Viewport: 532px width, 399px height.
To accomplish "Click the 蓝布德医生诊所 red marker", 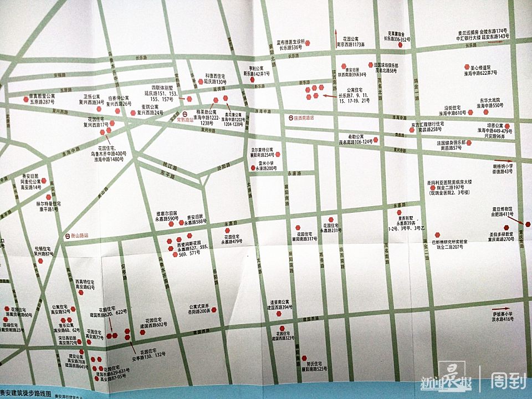I will click(308, 43).
